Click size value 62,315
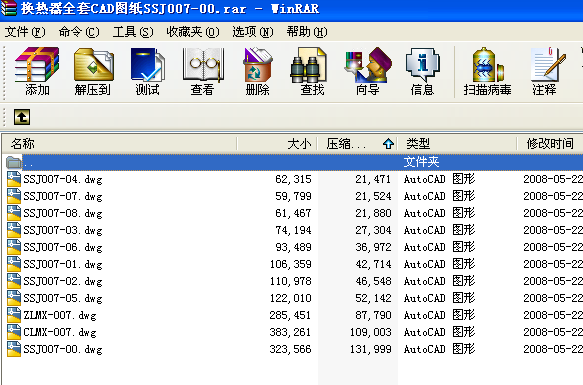583x385 pixels. click(293, 179)
